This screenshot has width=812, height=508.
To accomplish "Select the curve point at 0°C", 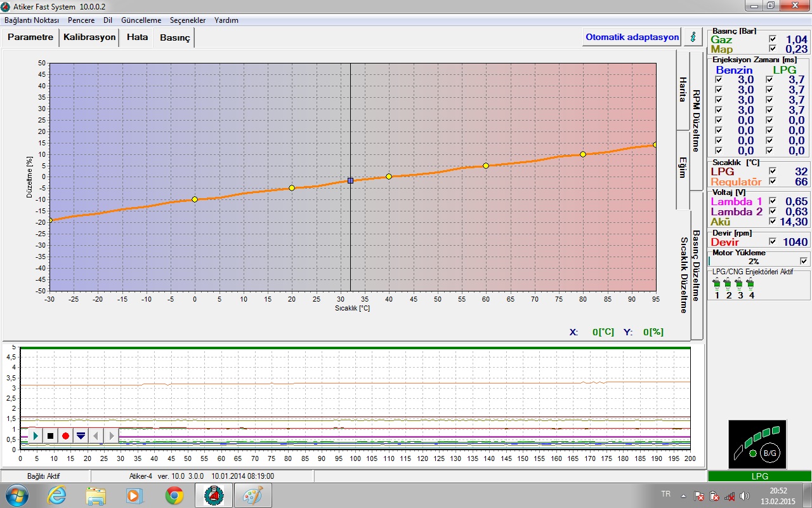I will coord(195,199).
